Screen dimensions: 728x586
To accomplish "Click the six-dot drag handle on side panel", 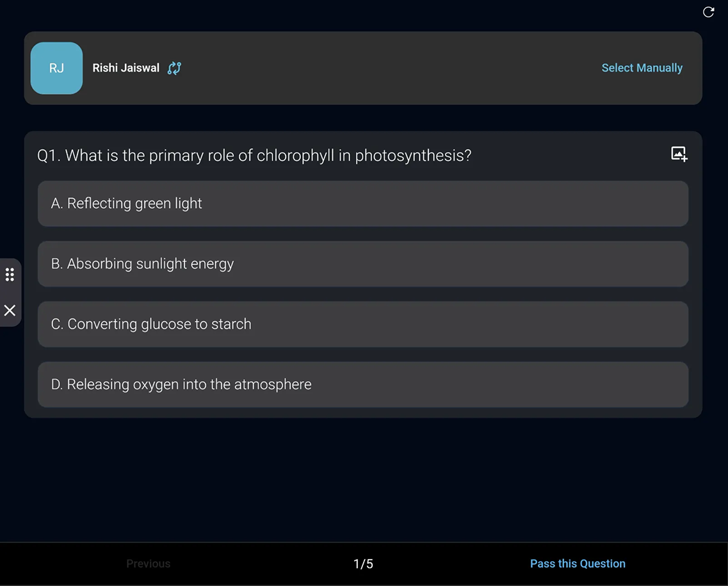I will [x=10, y=275].
